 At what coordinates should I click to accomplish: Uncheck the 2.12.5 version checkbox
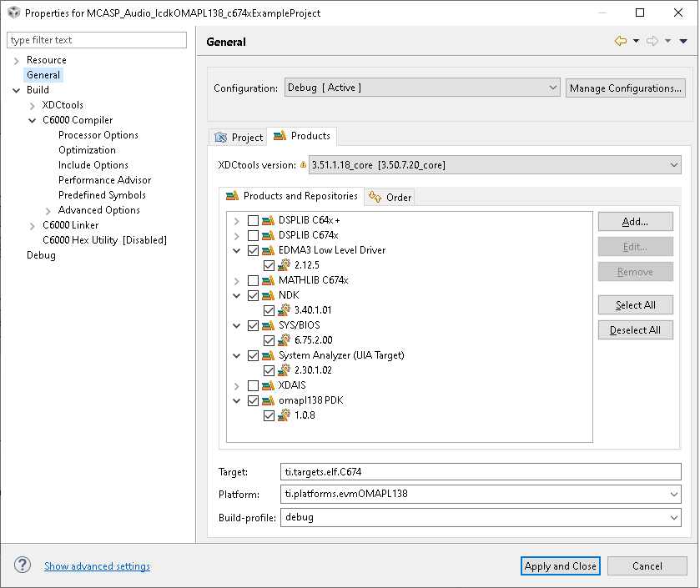pos(269,265)
